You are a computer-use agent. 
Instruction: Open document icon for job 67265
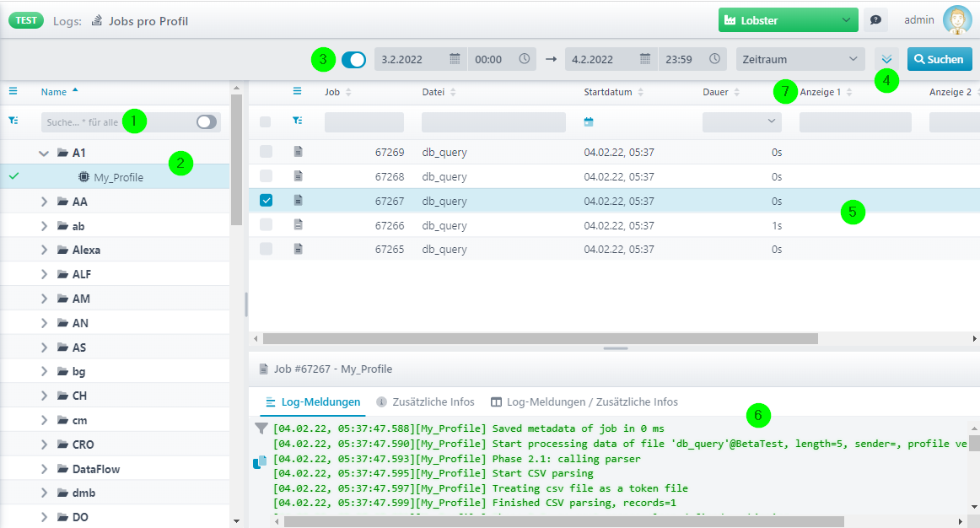coord(298,249)
